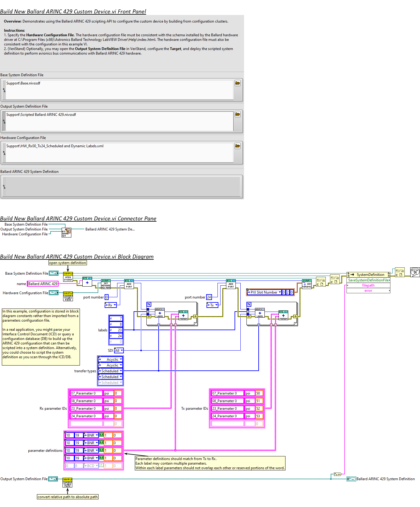
Task: Click the port number constant 0
Action: click(x=106, y=297)
